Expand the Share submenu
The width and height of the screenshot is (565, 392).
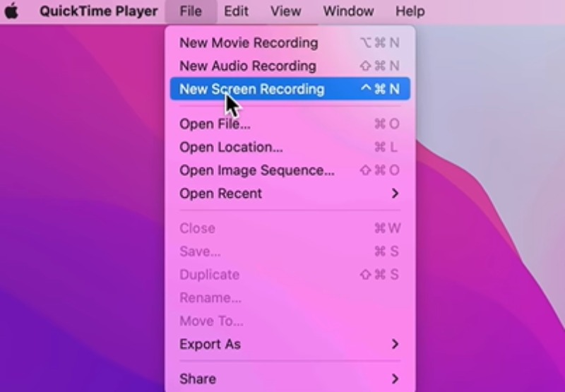tap(290, 379)
